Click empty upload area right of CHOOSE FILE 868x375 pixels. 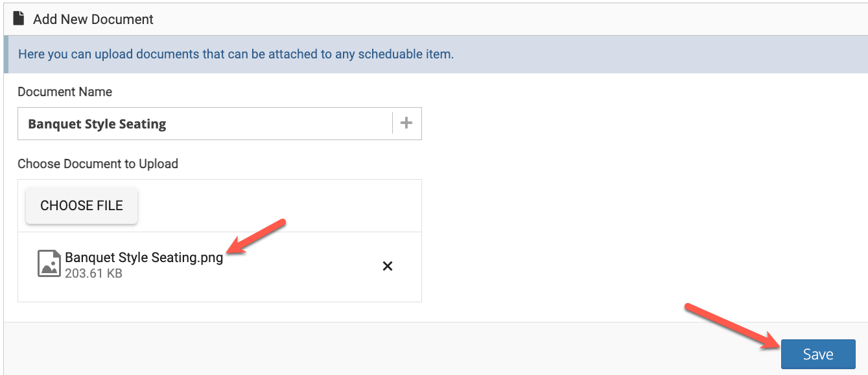279,206
